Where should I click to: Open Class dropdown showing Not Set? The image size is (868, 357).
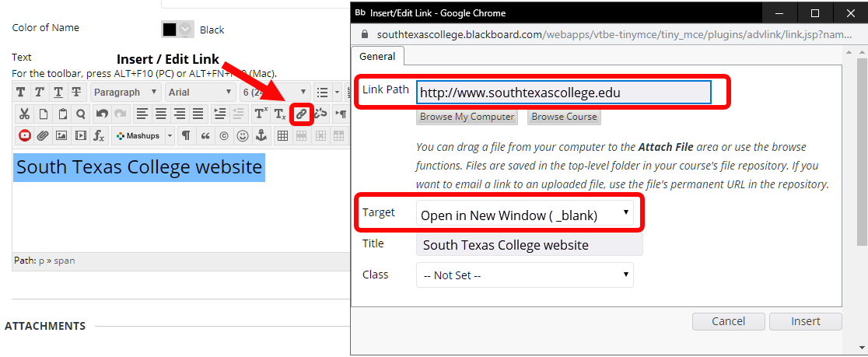tap(525, 275)
